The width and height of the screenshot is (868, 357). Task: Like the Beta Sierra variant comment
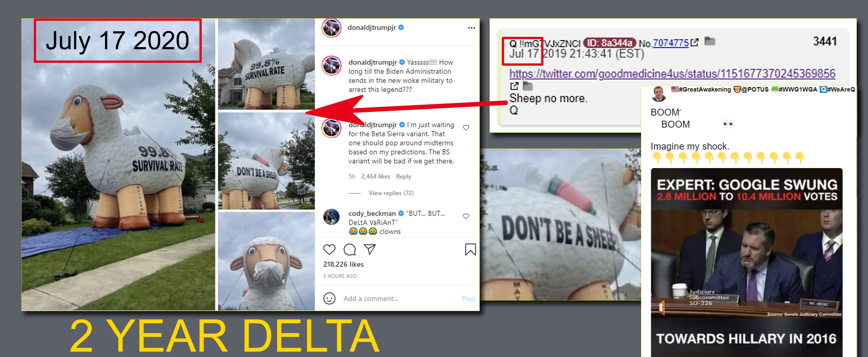466,128
